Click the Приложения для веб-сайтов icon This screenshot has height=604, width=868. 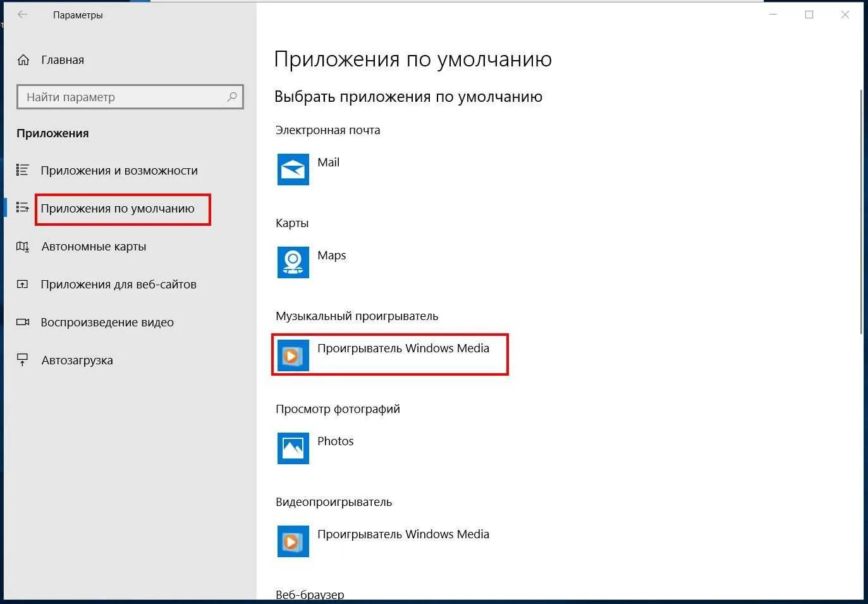point(23,285)
